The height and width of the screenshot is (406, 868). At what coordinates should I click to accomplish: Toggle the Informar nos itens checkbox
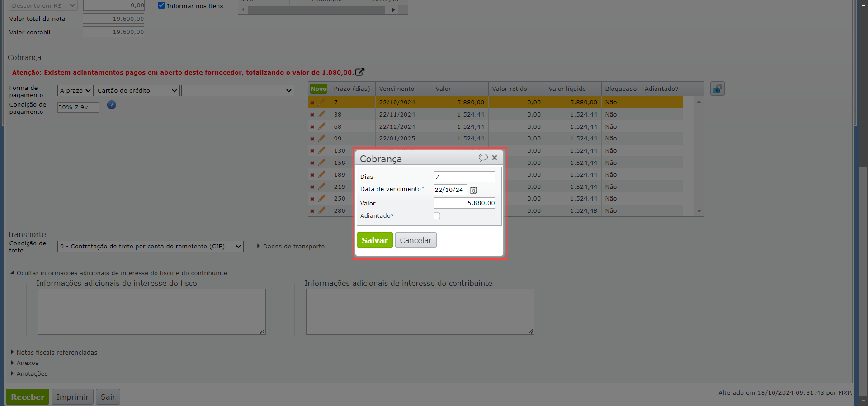point(161,5)
